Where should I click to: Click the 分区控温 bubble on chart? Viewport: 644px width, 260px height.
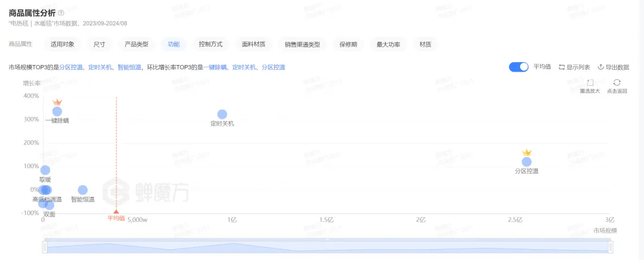[x=527, y=162]
